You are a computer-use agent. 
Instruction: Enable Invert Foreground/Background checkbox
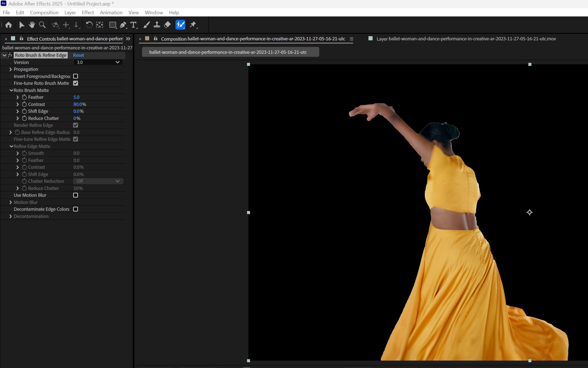[76, 76]
